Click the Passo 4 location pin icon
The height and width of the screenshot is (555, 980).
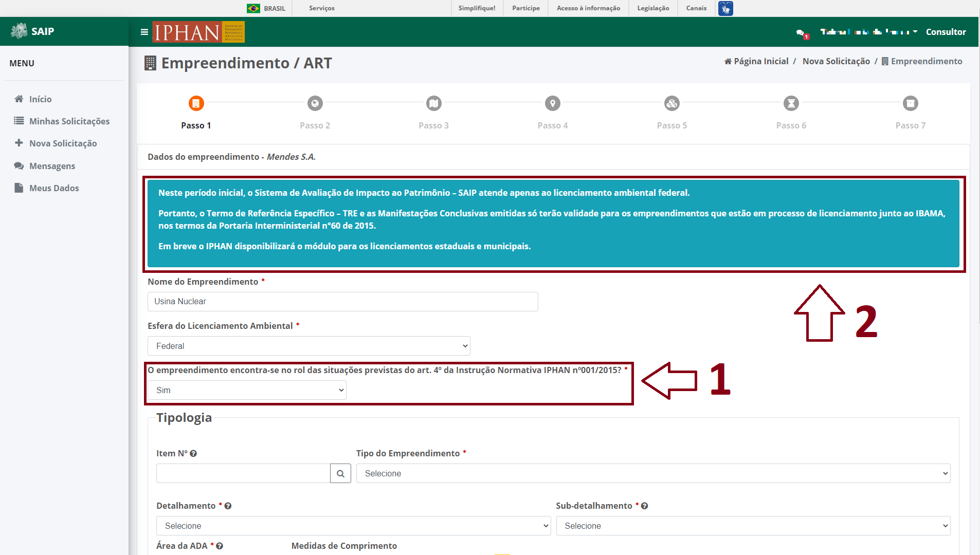[553, 103]
